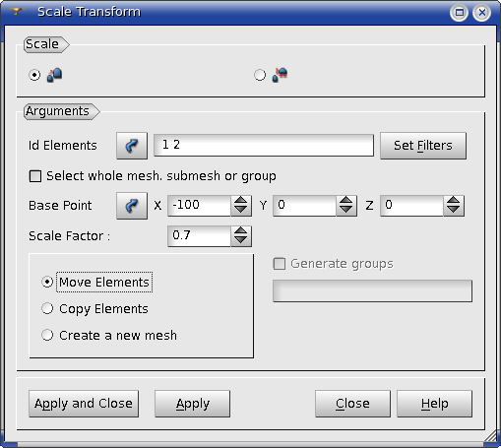The image size is (501, 448).
Task: Increase the X base point value
Action: pos(241,201)
